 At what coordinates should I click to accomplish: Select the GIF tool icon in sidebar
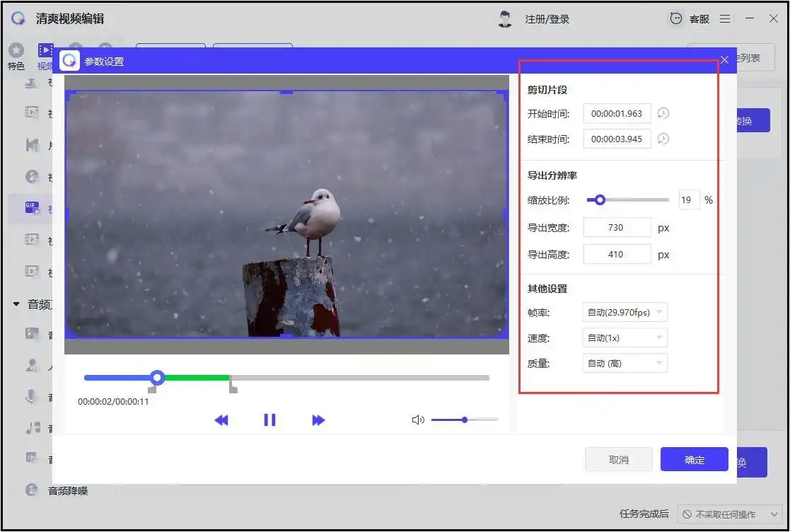32,207
